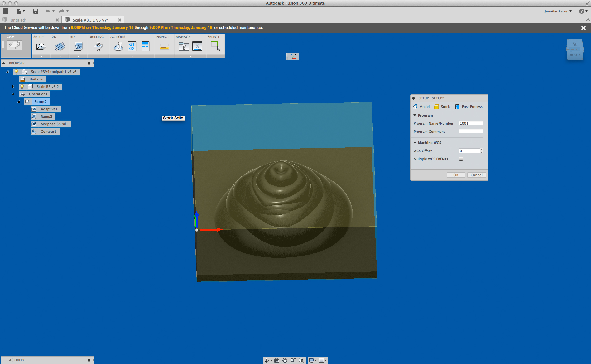Click the Drilling operation icon
Viewport: 591px width, 364px height.
click(x=98, y=46)
